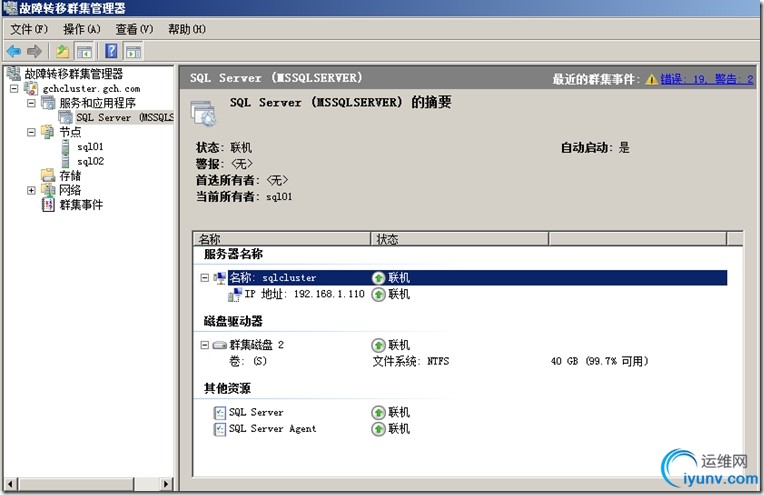Collapse the 节点 tree node

[31, 132]
